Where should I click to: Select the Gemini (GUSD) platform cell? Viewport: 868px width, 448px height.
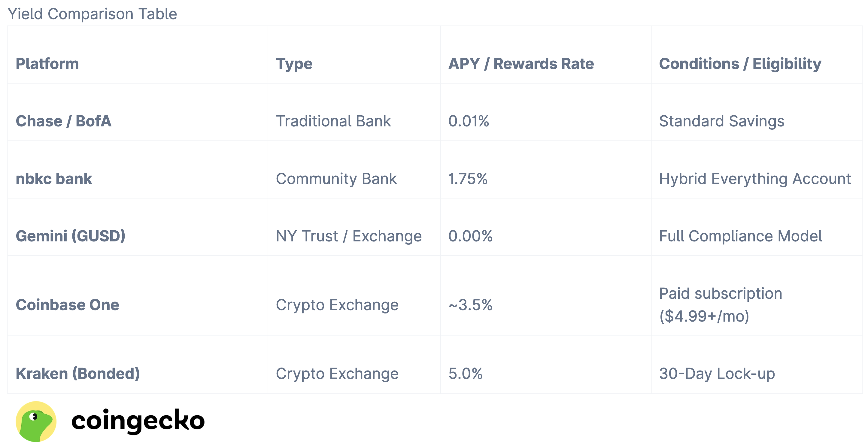coord(70,236)
